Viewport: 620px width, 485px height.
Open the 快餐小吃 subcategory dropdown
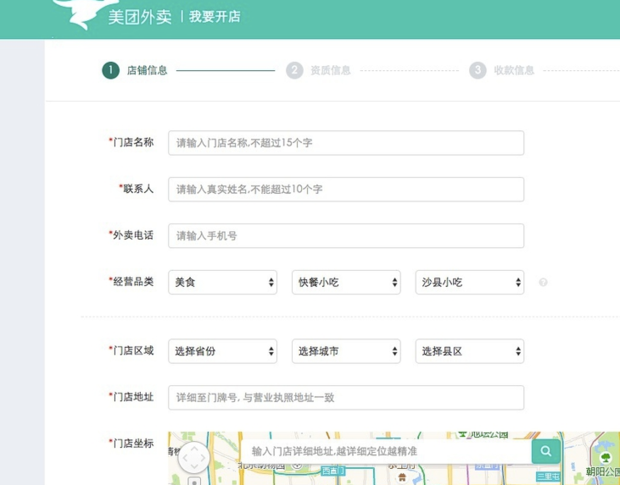346,282
